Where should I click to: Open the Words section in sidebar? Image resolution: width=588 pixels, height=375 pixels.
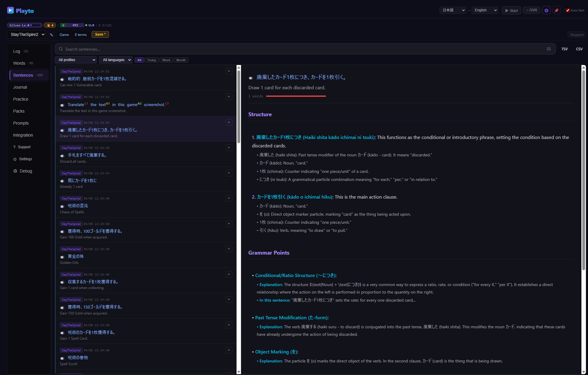[x=19, y=63]
